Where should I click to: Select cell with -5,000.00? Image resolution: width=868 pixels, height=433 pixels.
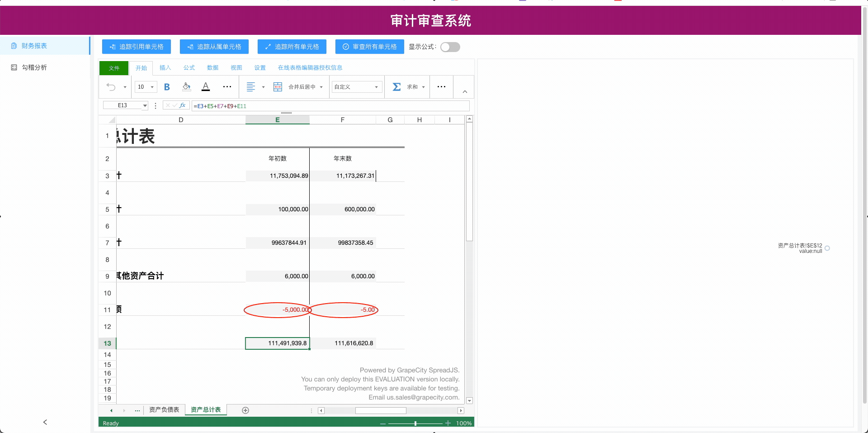(278, 310)
